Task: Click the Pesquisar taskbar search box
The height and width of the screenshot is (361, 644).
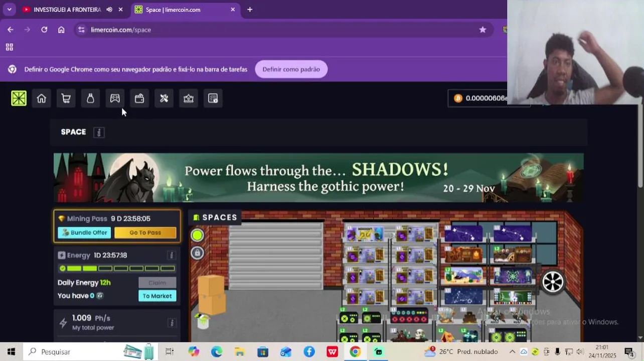Action: coord(90,351)
